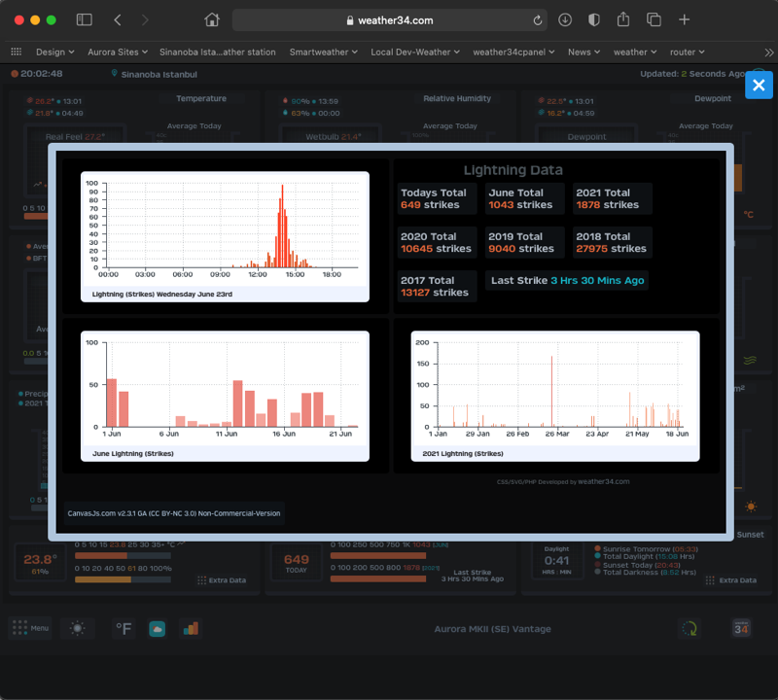778x700 pixels.
Task: Go back to the previous page
Action: tap(118, 19)
